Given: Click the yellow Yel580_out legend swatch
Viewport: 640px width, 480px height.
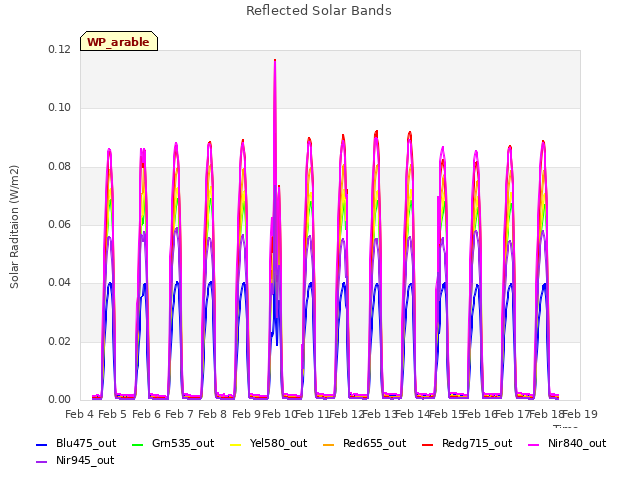Looking at the screenshot, I should (236, 444).
